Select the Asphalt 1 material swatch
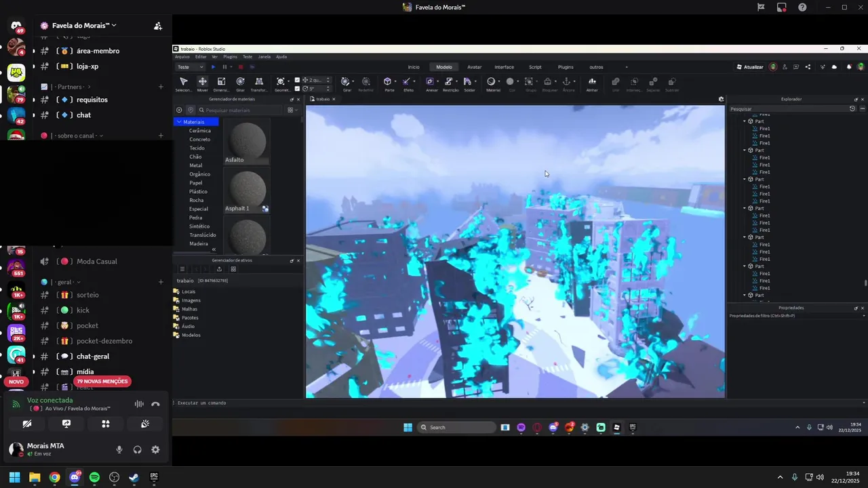The width and height of the screenshot is (868, 488). click(247, 190)
